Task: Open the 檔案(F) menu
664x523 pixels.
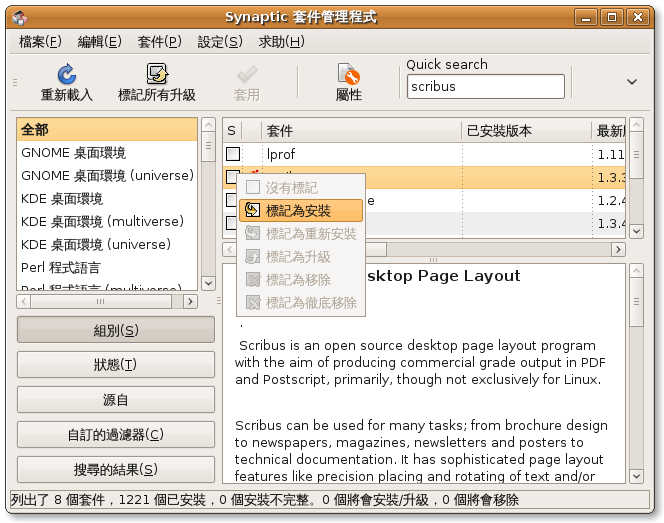Action: 40,42
